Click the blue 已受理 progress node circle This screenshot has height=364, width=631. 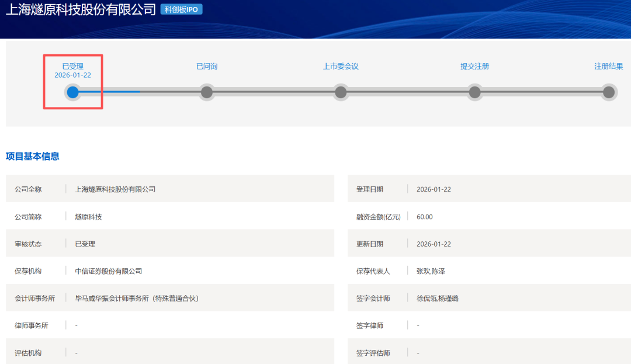72,92
